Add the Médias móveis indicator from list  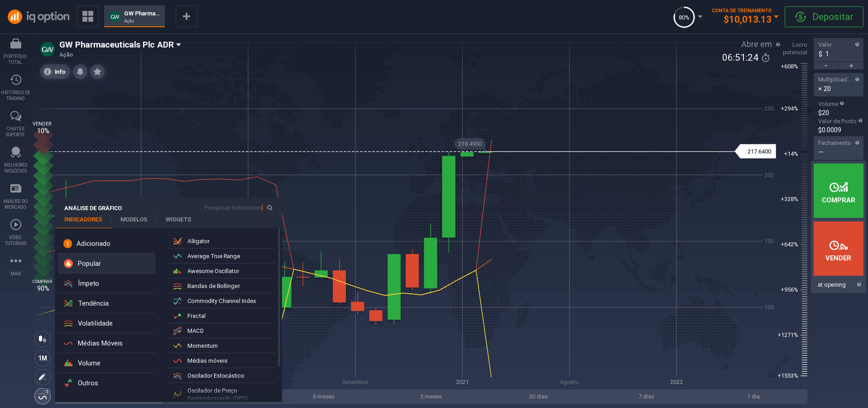pyautogui.click(x=222, y=361)
